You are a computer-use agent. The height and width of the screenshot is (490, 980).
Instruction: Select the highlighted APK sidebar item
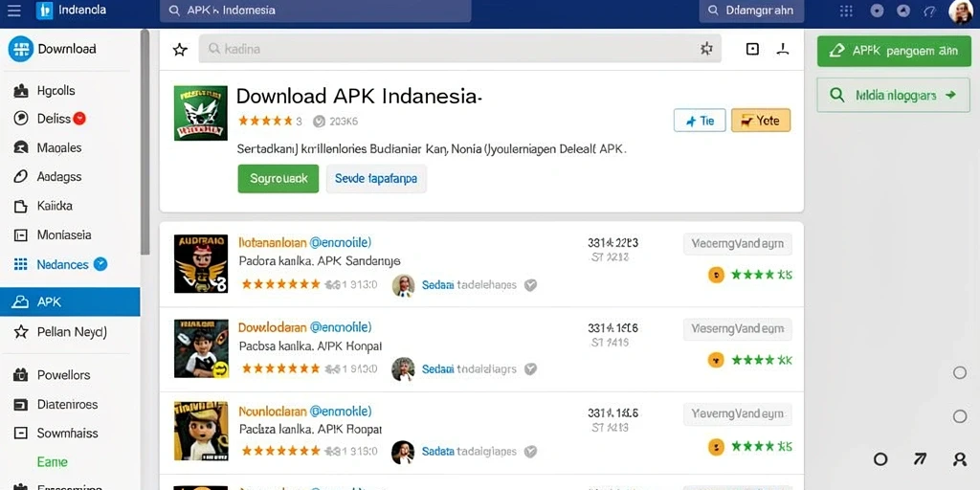(70, 301)
